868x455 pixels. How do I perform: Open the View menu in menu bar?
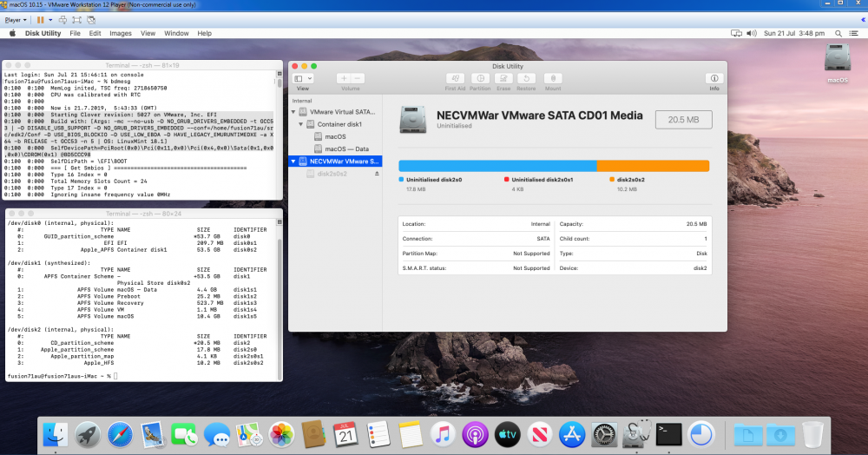(x=148, y=33)
